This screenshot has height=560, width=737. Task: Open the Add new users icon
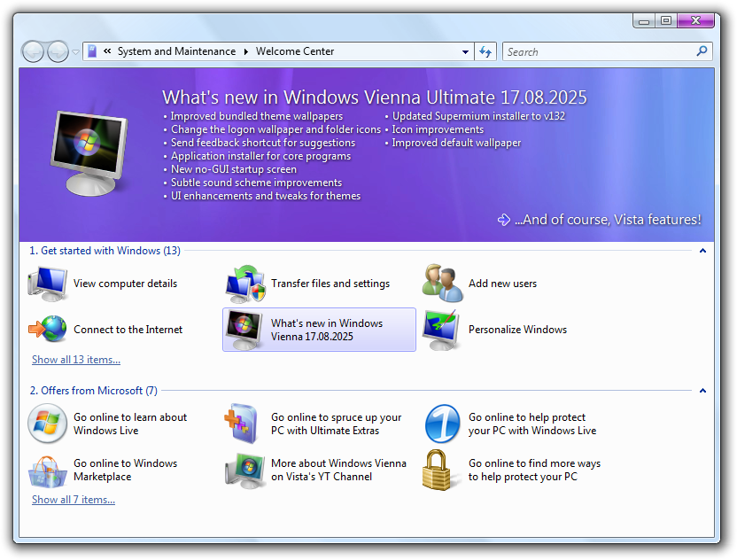point(443,284)
